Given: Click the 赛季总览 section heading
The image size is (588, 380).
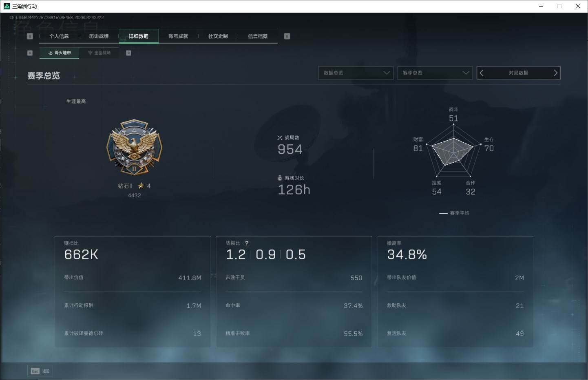Looking at the screenshot, I should [44, 76].
